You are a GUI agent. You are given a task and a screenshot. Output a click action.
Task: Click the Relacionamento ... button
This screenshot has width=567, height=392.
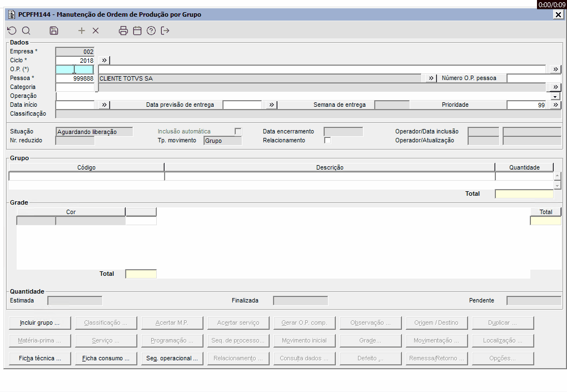238,359
